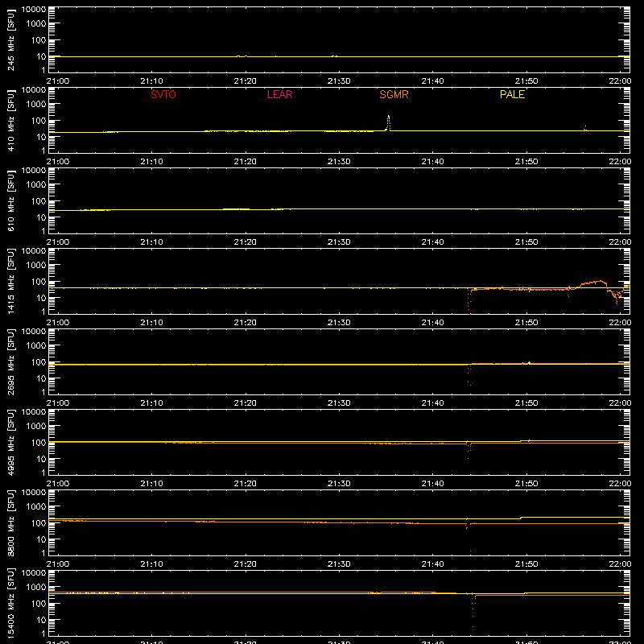Click 21:10 tick below the 245 MHz plot
644x644 pixels.
point(151,81)
